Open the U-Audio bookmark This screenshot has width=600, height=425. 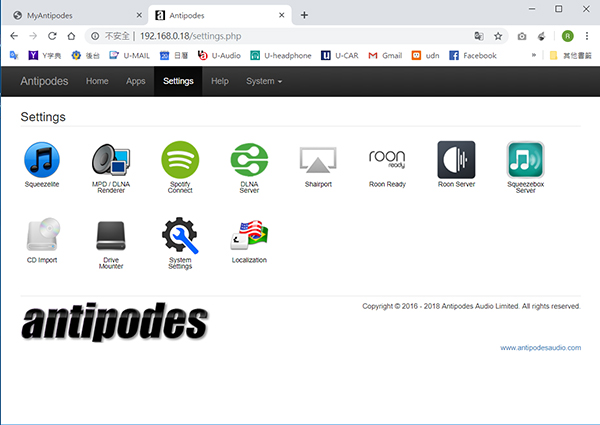click(x=219, y=55)
